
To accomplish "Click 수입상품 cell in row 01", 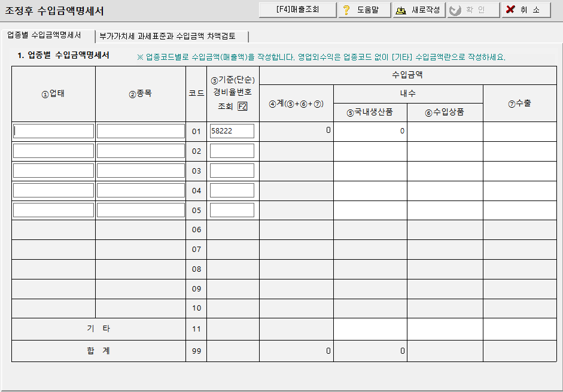I will [445, 132].
